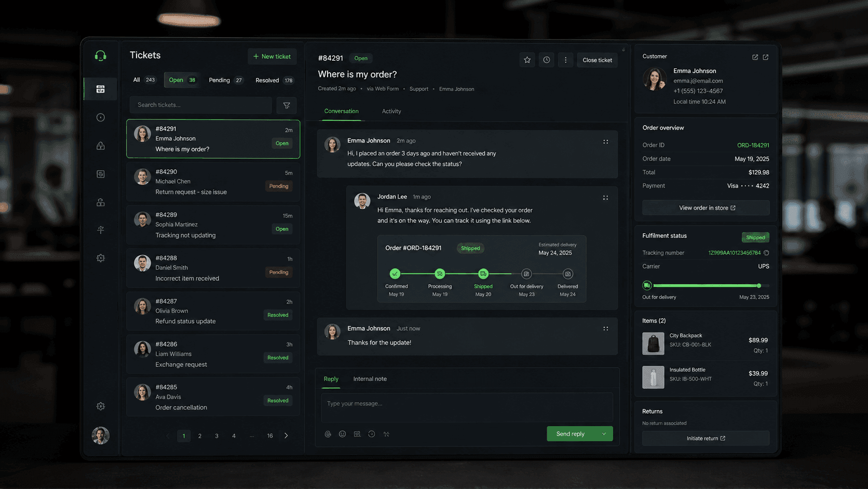Open the tracking number link 1Z999AA10123456784

click(734, 253)
